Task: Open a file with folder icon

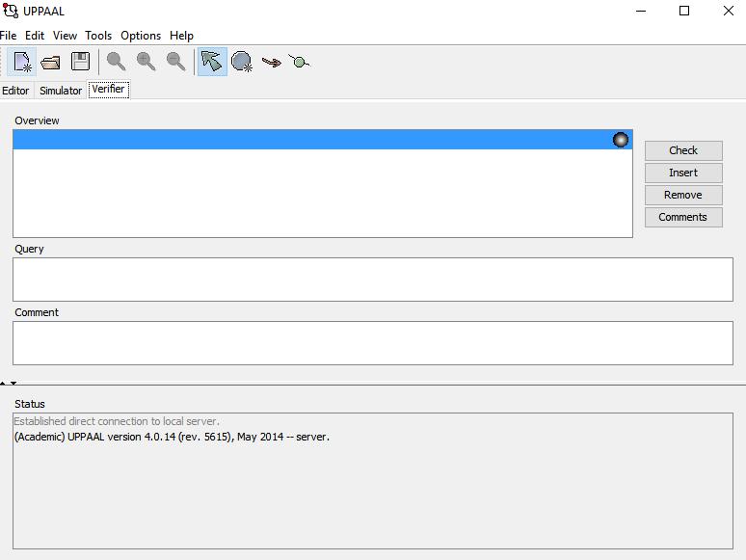Action: pyautogui.click(x=50, y=62)
